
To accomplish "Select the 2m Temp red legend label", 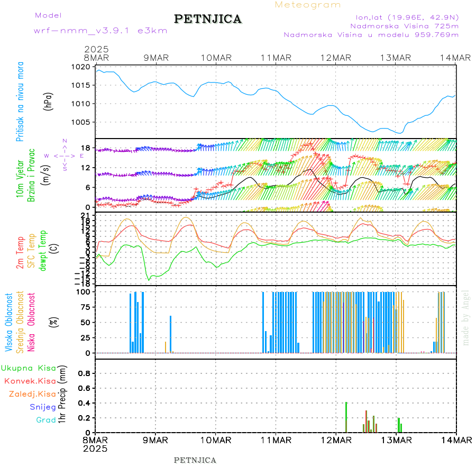I will 20,254.
